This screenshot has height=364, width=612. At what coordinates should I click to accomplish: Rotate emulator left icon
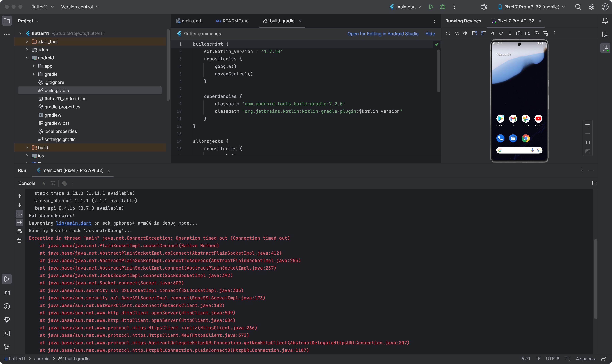[474, 33]
